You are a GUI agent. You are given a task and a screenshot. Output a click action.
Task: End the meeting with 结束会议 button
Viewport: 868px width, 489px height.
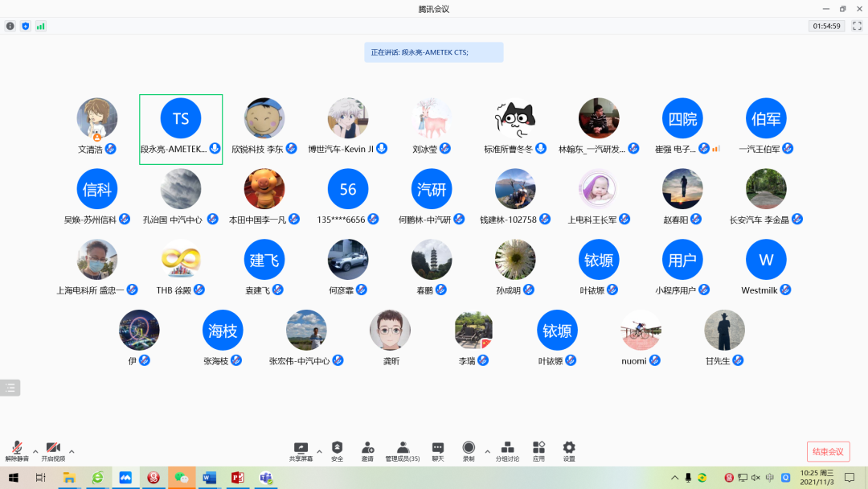pos(828,451)
